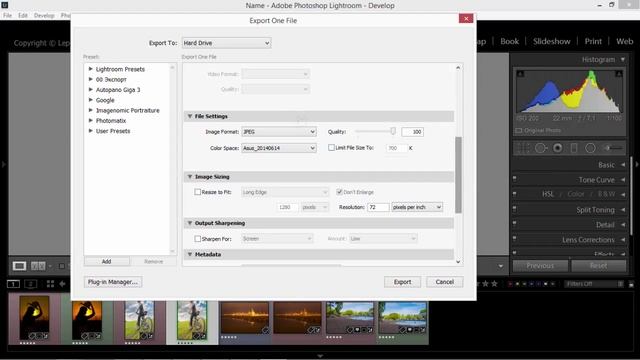Click the Cancel button
This screenshot has width=640, height=360.
444,282
